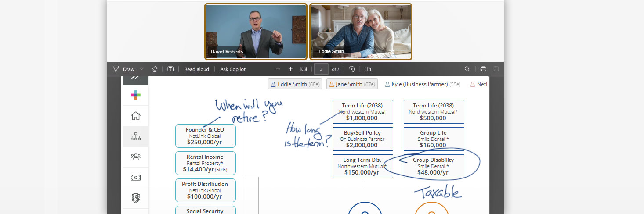
Task: Select the Eddie Smith (68e) tab
Action: coord(295,84)
